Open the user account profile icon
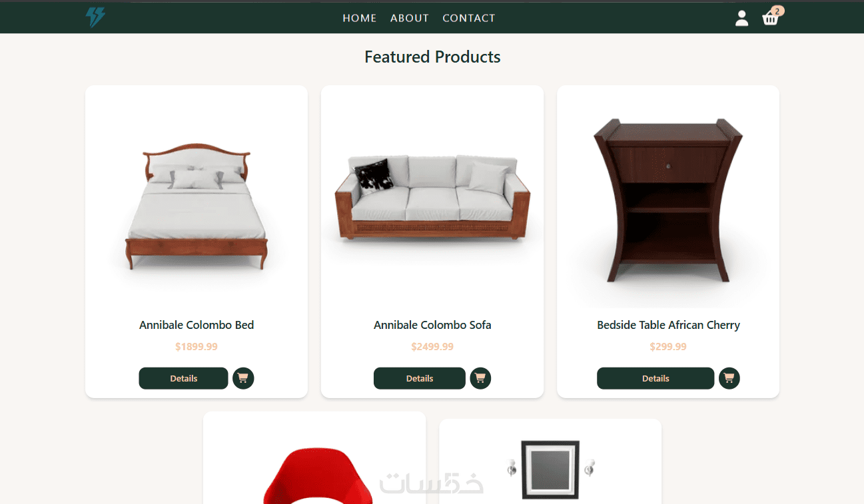 tap(741, 19)
